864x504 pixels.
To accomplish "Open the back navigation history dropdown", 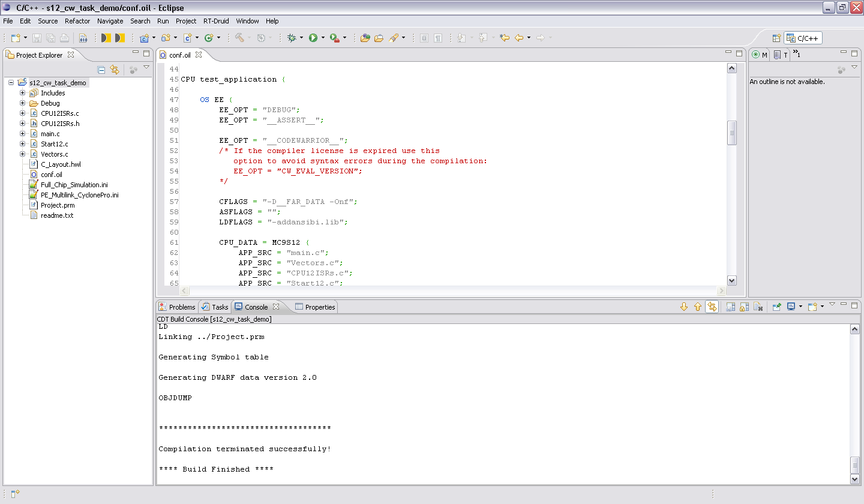I will pos(529,38).
